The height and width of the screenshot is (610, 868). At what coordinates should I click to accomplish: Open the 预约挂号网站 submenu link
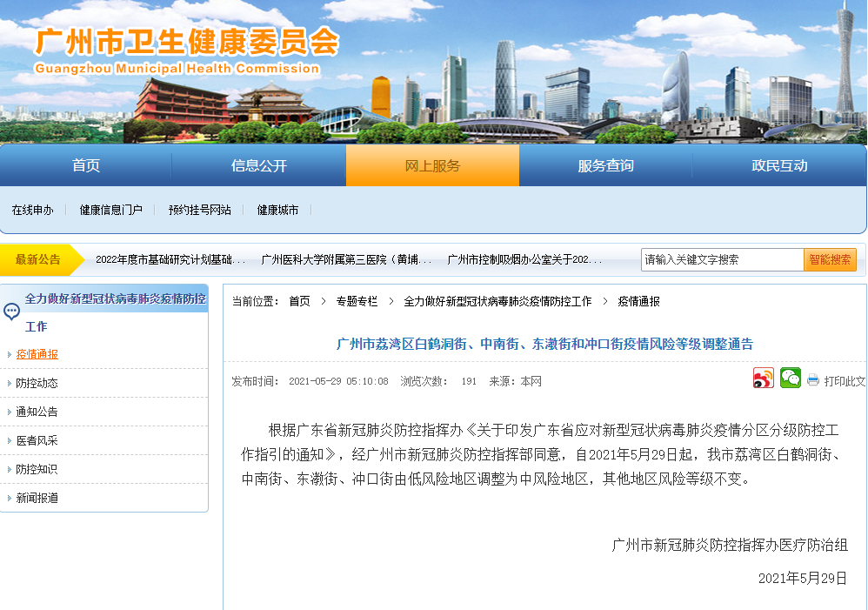point(200,210)
